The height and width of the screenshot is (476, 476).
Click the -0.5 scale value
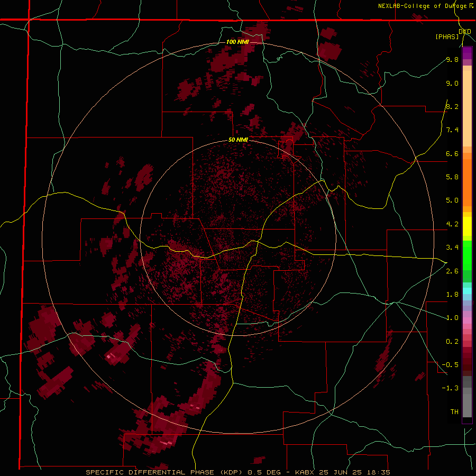pos(450,364)
